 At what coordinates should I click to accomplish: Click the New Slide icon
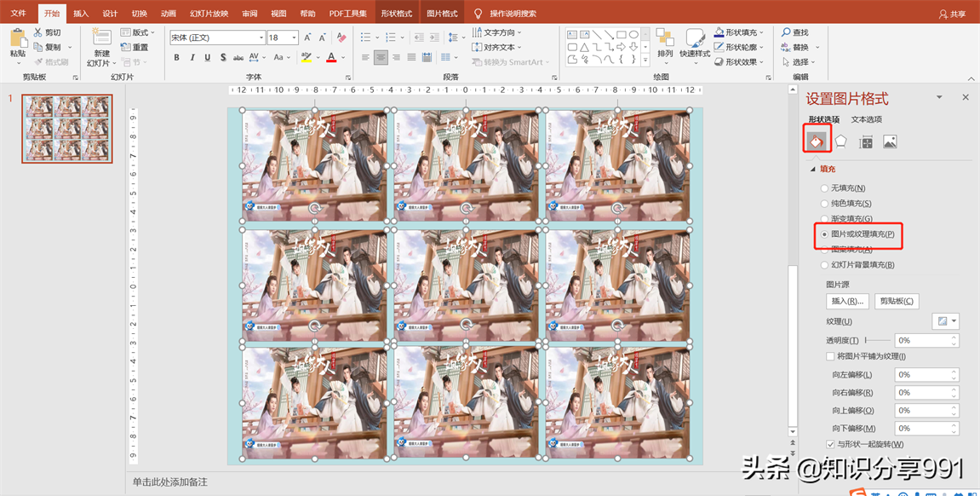click(x=101, y=37)
